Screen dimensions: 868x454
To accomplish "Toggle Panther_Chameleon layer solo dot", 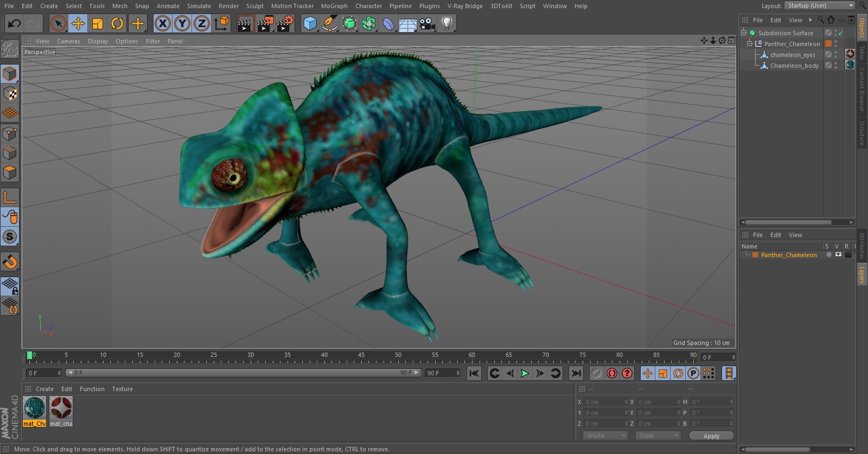I will [x=828, y=254].
